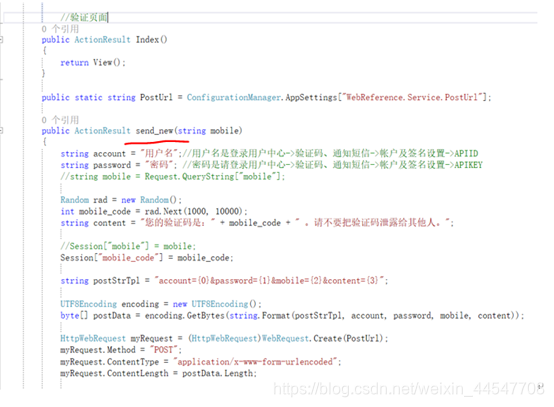Click the comment ending with 'APIID'

pyautogui.click(x=330, y=153)
